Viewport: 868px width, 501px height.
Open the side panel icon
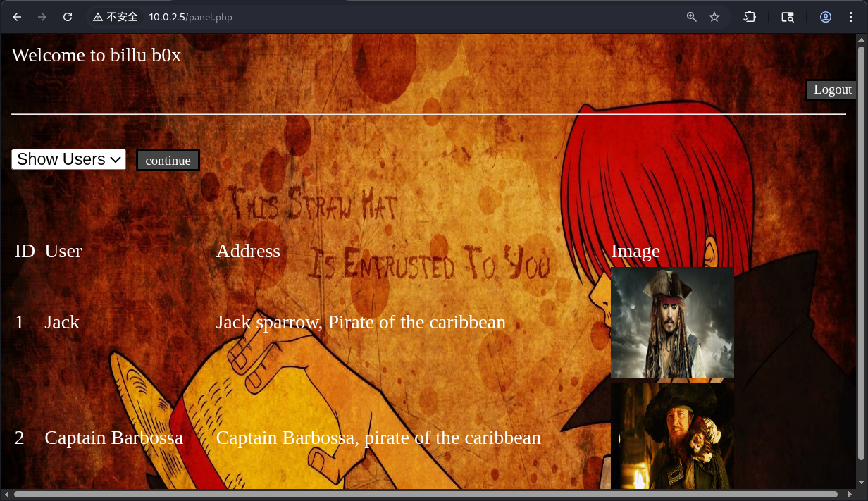pyautogui.click(x=788, y=17)
